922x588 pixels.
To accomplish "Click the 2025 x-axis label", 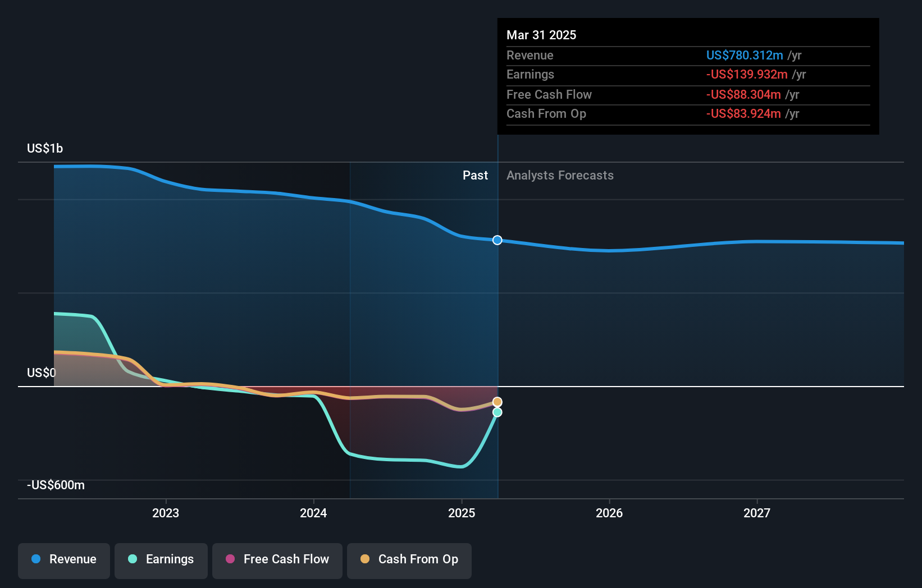I will 462,513.
